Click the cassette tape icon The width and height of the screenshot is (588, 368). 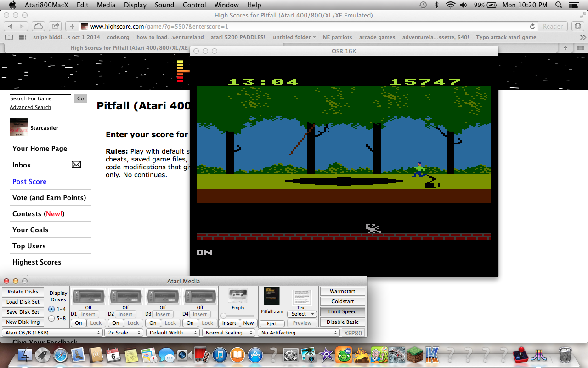click(237, 295)
